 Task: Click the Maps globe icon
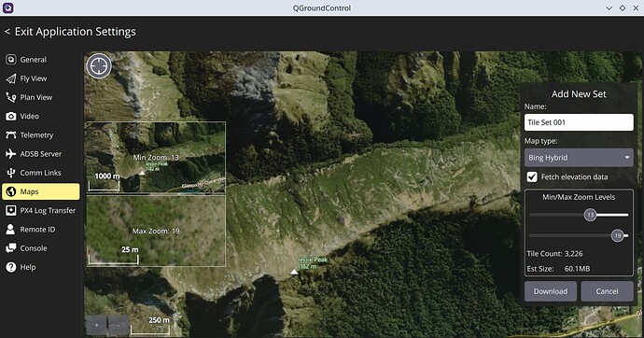10,191
